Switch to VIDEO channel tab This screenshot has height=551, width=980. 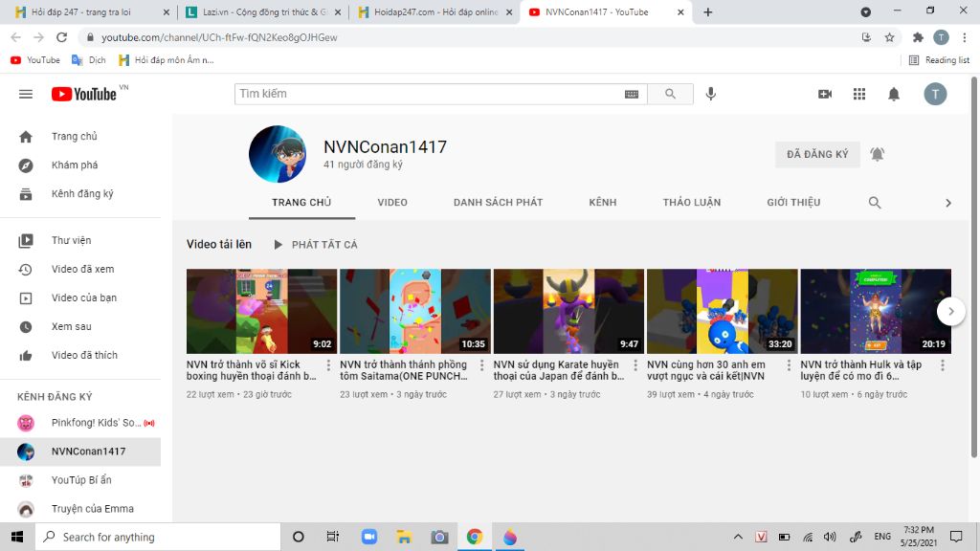click(x=391, y=203)
